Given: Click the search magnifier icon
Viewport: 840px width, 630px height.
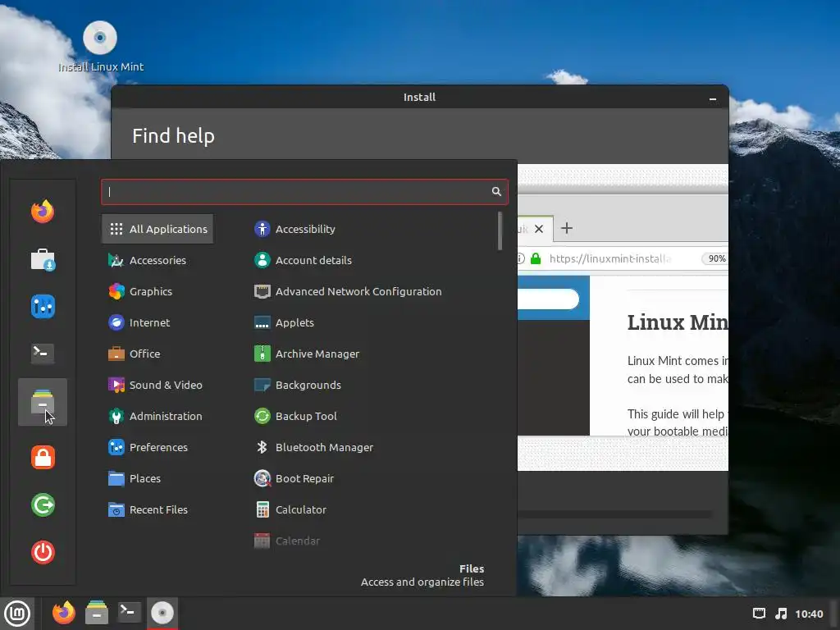Looking at the screenshot, I should coord(496,192).
